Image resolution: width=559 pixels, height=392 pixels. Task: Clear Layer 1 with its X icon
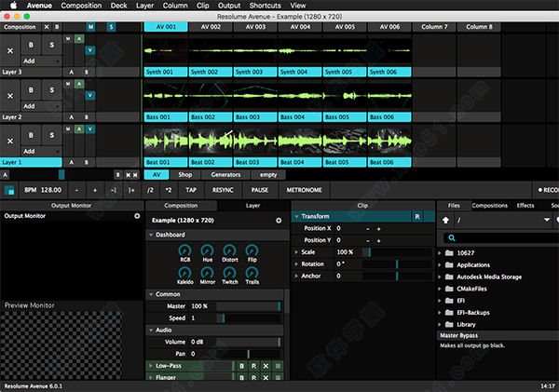pyautogui.click(x=10, y=142)
